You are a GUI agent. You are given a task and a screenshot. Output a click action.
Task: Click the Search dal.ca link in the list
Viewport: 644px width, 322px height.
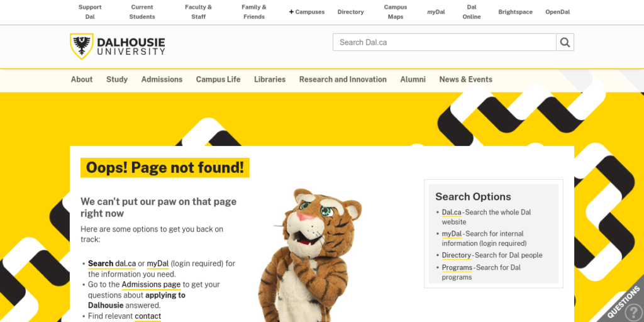tap(112, 264)
